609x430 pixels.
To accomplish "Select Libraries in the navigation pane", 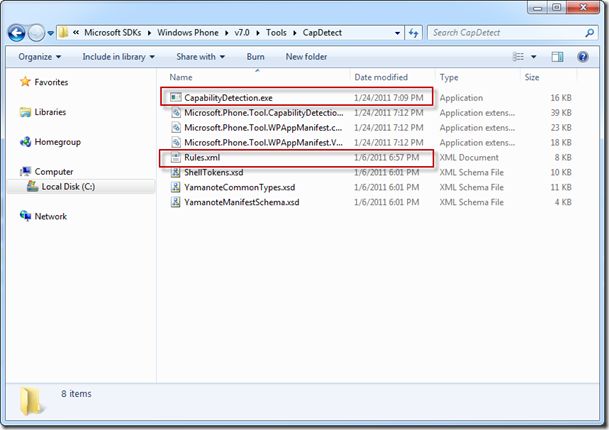I will coord(50,112).
